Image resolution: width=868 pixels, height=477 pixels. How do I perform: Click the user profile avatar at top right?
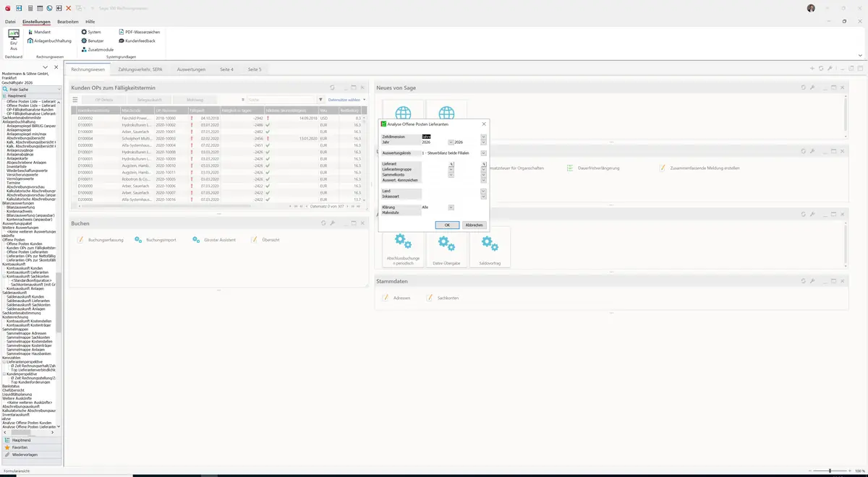pos(811,8)
